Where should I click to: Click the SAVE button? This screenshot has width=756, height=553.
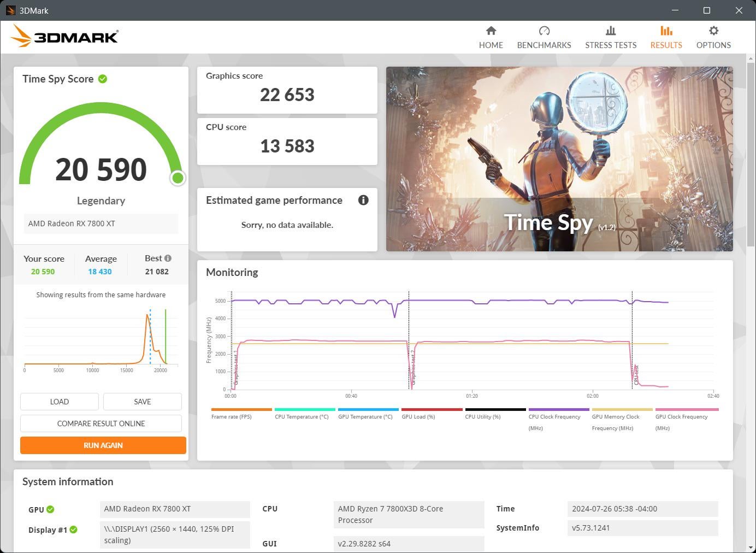tap(143, 402)
